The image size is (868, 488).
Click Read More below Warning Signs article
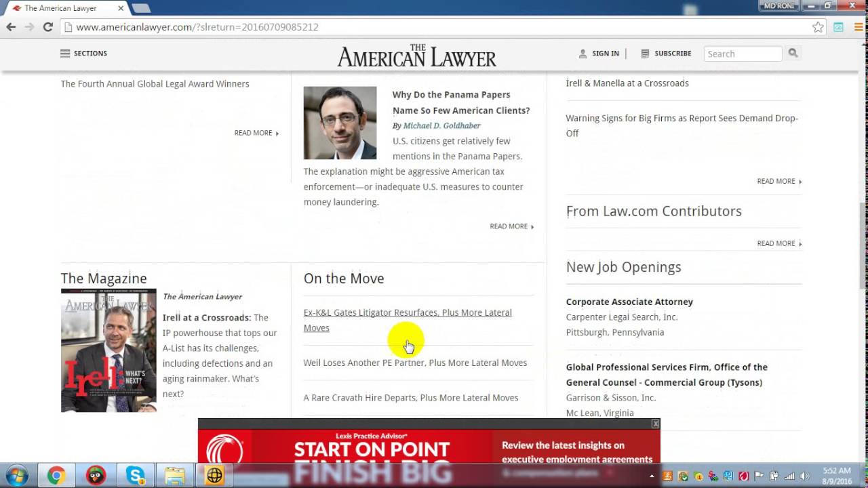point(779,182)
